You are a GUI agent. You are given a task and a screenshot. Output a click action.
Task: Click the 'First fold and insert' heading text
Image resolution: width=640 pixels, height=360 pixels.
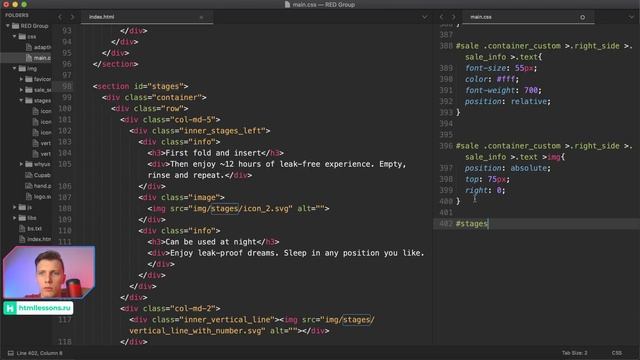[213, 153]
